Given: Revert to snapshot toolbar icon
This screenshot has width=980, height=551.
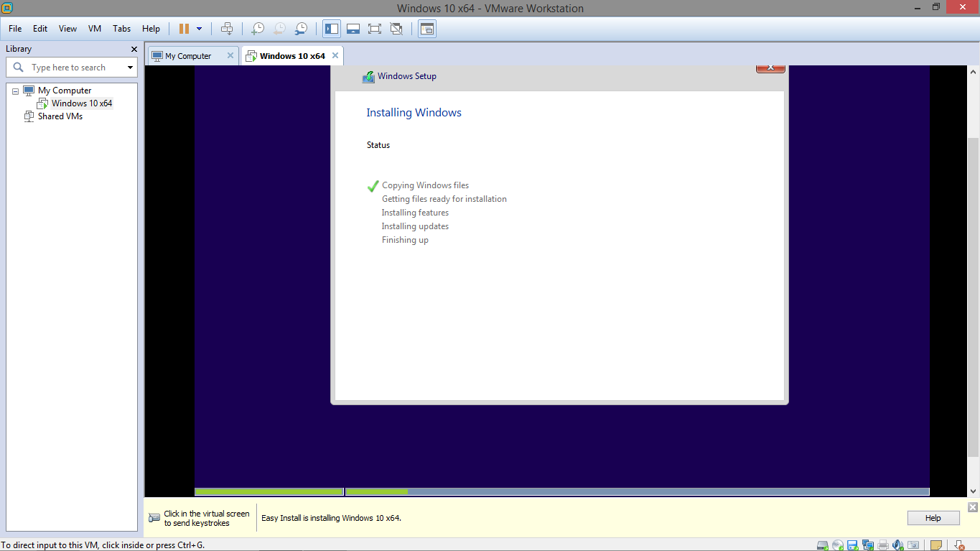Looking at the screenshot, I should coord(279,29).
